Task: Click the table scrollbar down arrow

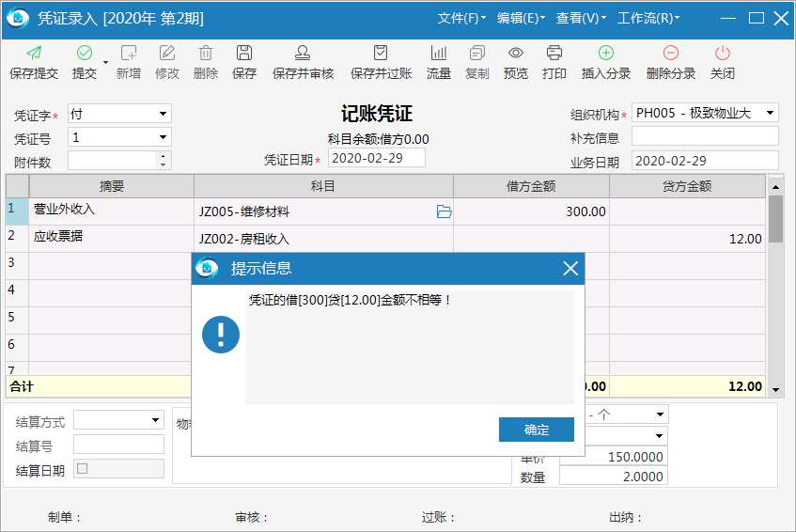Action: pos(775,390)
